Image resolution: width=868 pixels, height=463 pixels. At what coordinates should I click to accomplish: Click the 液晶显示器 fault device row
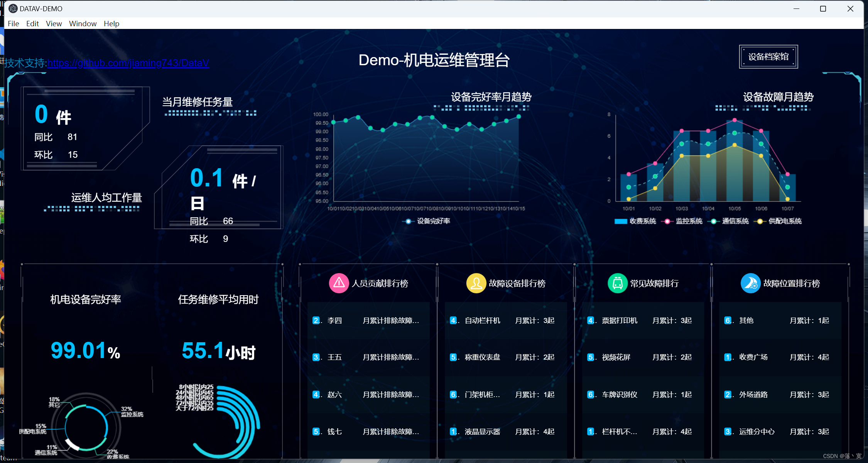pyautogui.click(x=506, y=432)
